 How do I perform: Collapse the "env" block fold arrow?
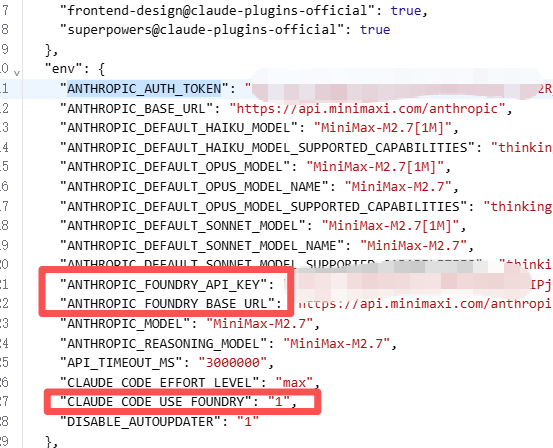point(17,73)
